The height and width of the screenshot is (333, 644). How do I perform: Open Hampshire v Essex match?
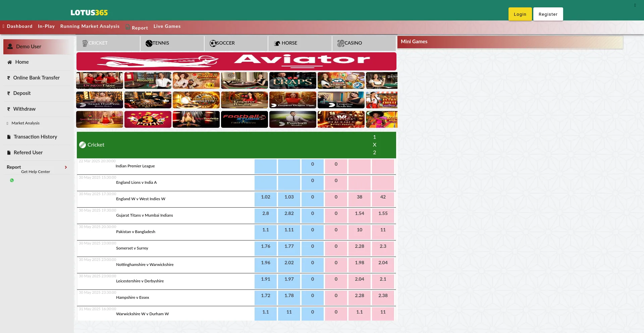coord(132,297)
